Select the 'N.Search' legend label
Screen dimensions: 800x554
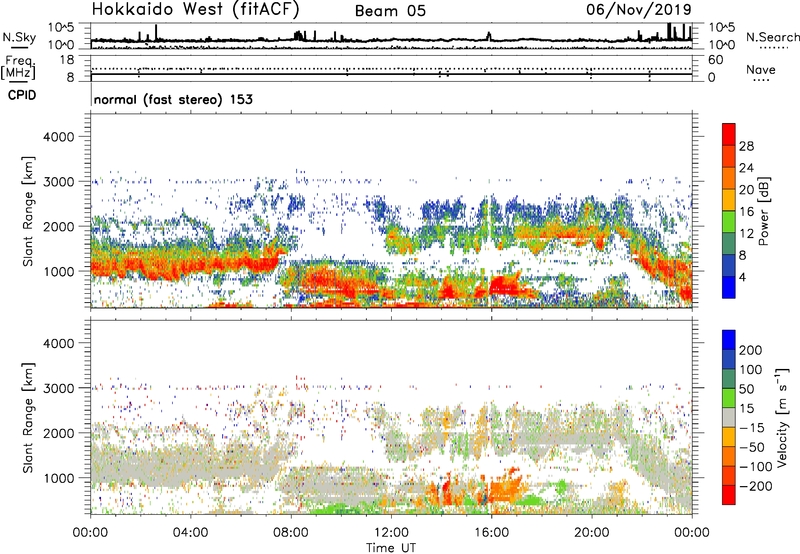(x=772, y=37)
